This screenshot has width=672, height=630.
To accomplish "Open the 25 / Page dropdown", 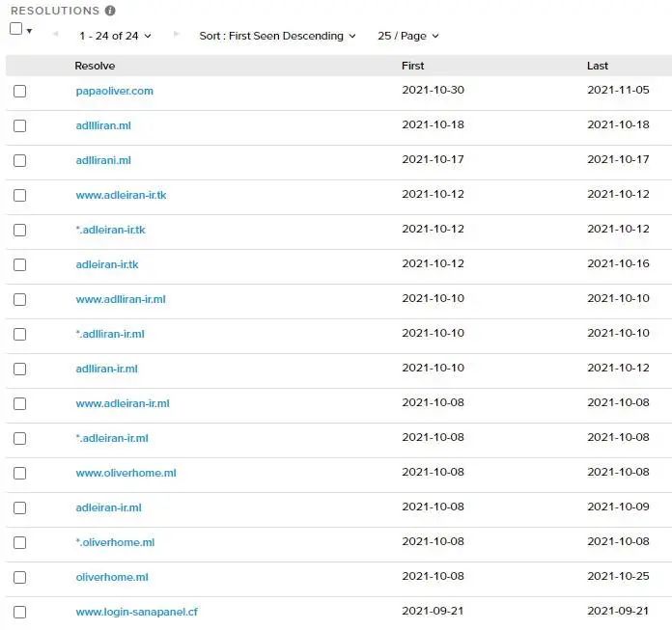I will (x=408, y=36).
